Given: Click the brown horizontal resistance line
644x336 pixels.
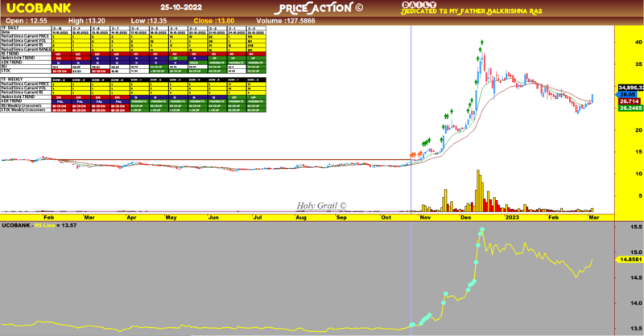Looking at the screenshot, I should 234,160.
